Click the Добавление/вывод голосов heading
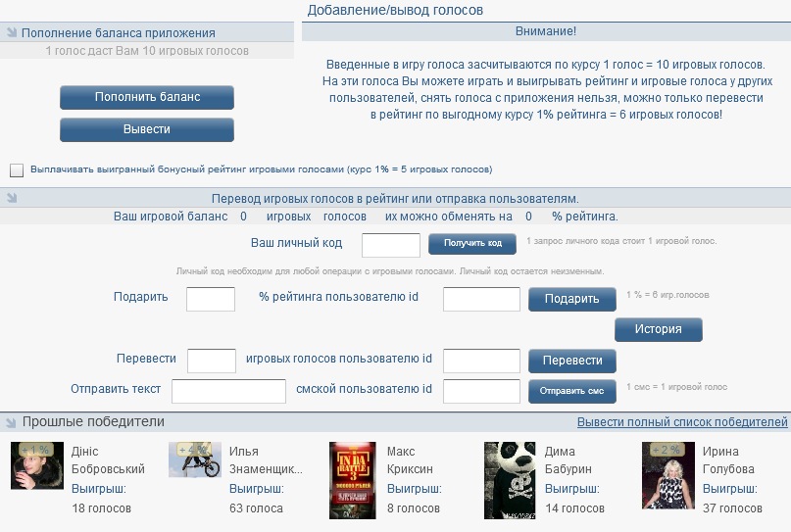 [395, 10]
